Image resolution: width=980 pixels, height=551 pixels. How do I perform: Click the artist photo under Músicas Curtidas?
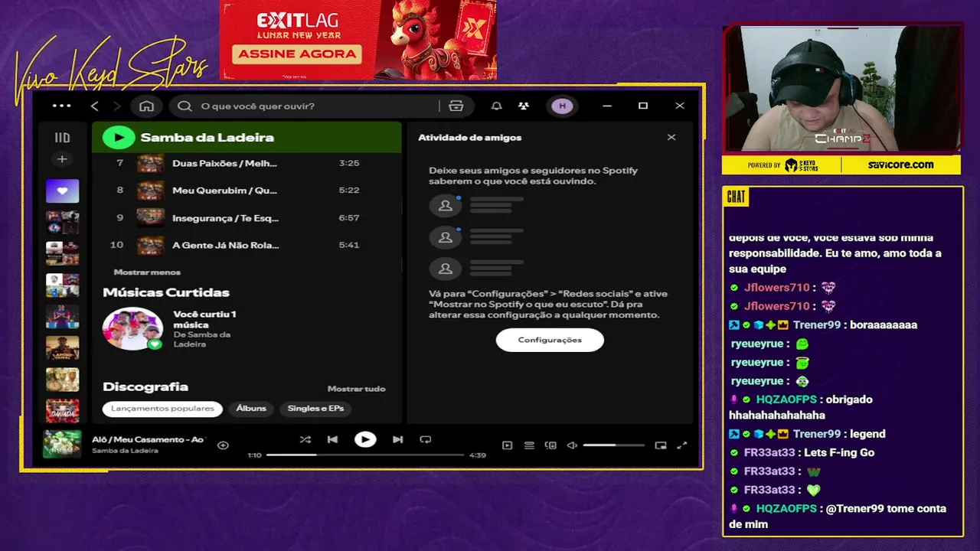[x=132, y=328]
